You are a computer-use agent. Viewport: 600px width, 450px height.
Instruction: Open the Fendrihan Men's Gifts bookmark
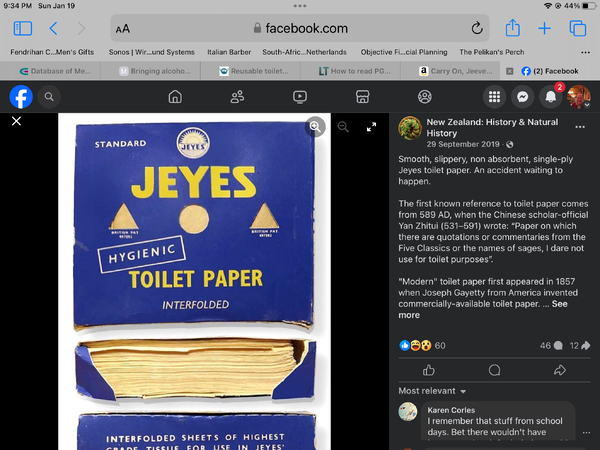click(x=52, y=52)
